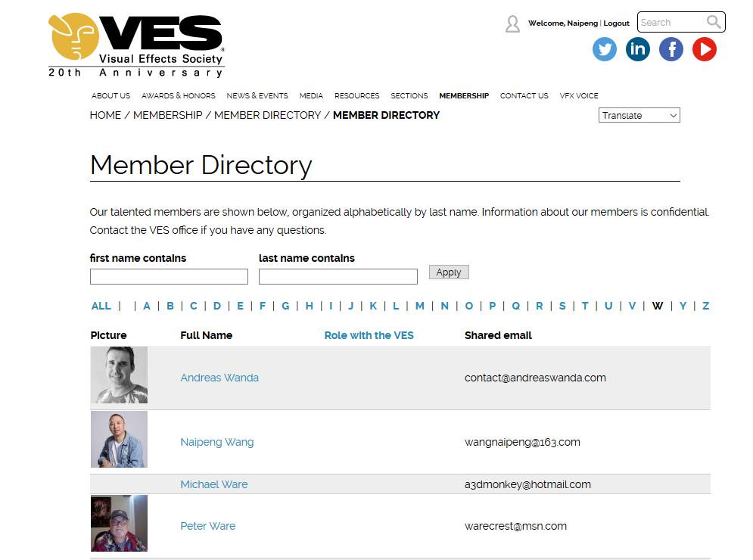The image size is (753, 560).
Task: Open the Membership menu
Action: click(464, 96)
